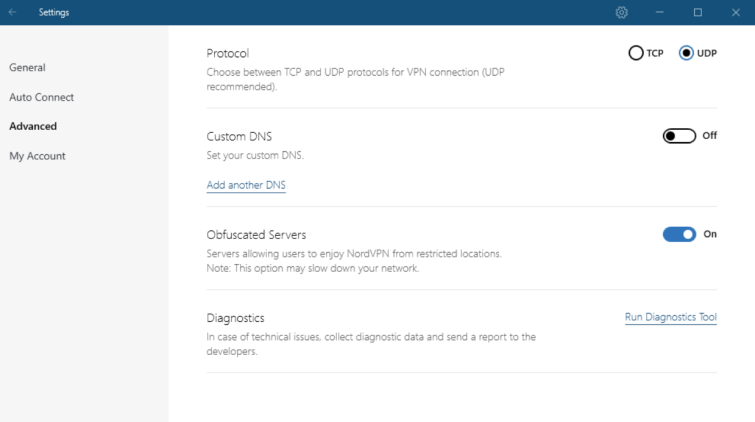755x422 pixels.
Task: Go to My Account section
Action: pyautogui.click(x=37, y=156)
